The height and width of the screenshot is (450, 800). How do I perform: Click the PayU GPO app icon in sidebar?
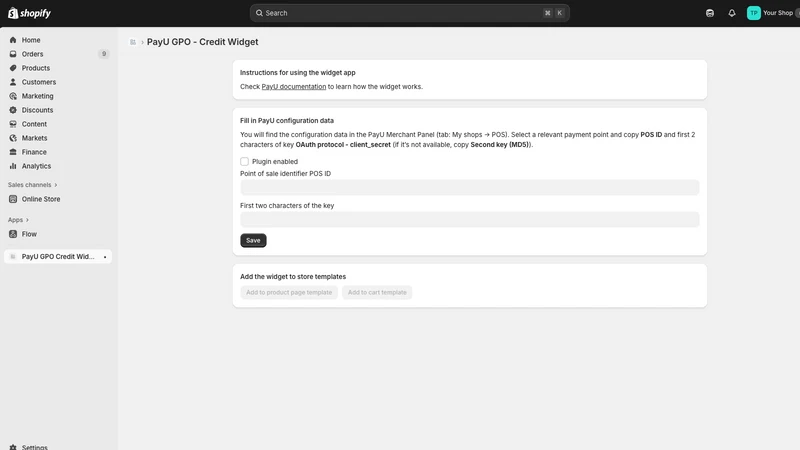13,257
